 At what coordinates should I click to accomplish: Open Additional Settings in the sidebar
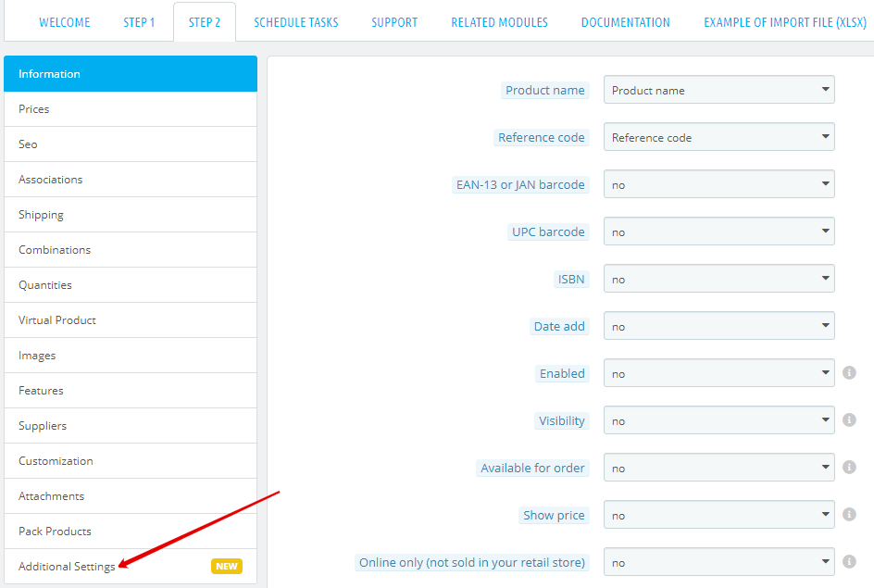(131, 567)
